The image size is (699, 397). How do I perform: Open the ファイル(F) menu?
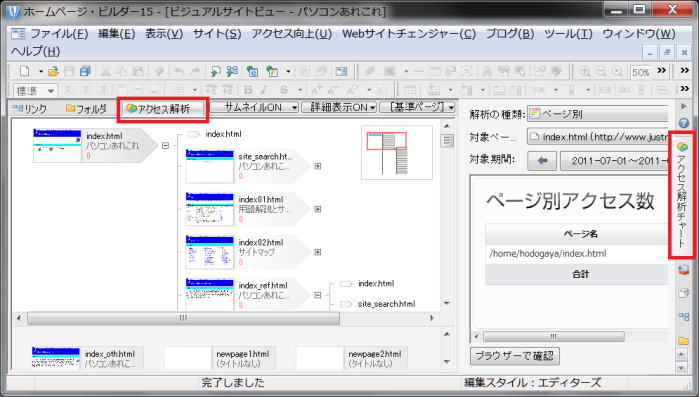[59, 34]
